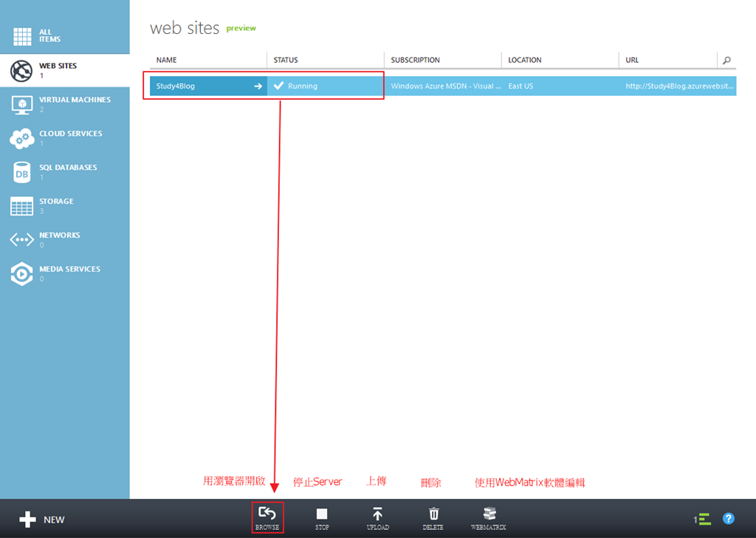Click the web sites page heading
Screen dimensions: 756x538
[x=185, y=28]
